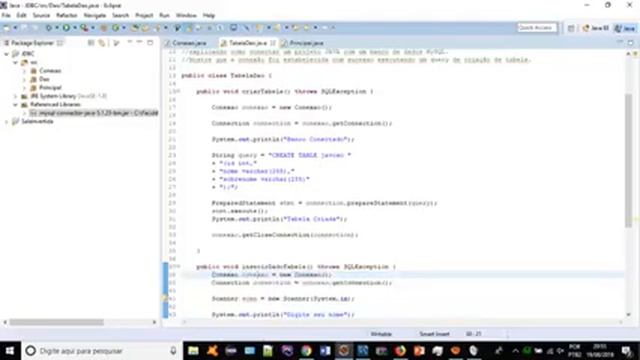Click the Windows taskbar search box
This screenshot has width=640, height=360.
[x=101, y=351]
